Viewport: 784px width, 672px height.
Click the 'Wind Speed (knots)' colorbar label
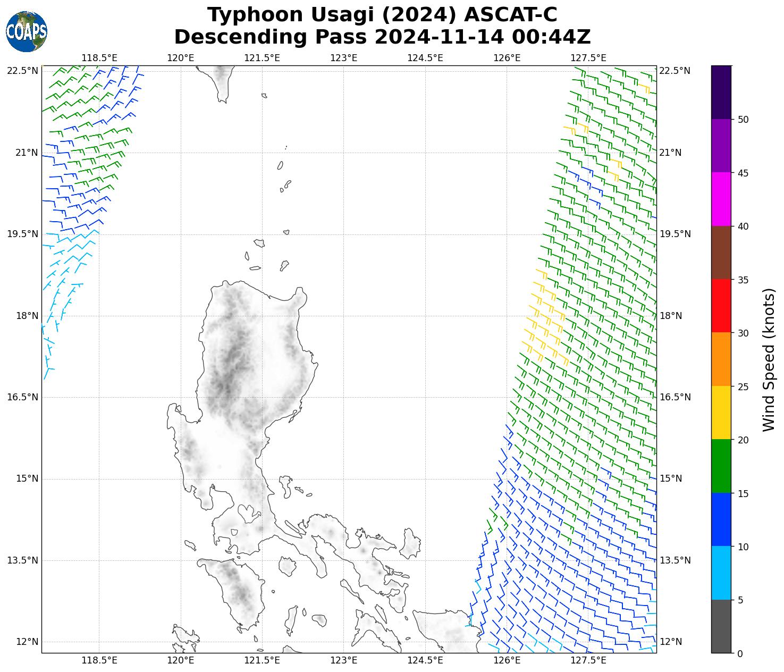(x=769, y=360)
